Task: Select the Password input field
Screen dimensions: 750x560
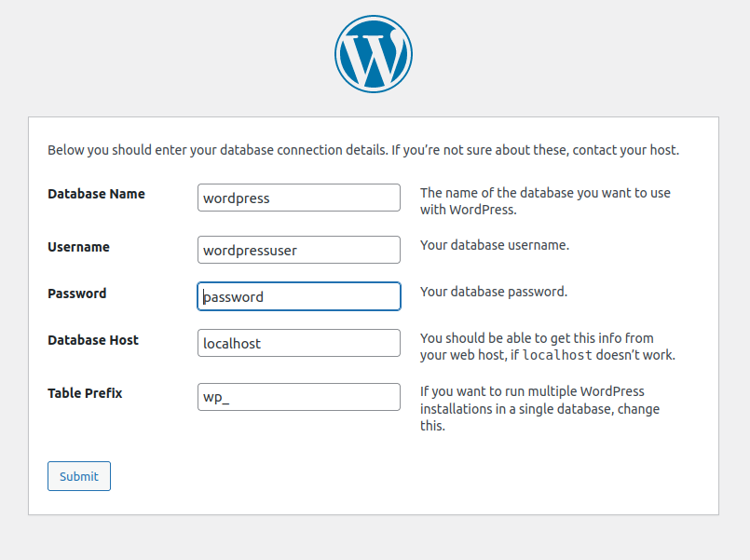Action: 298,296
